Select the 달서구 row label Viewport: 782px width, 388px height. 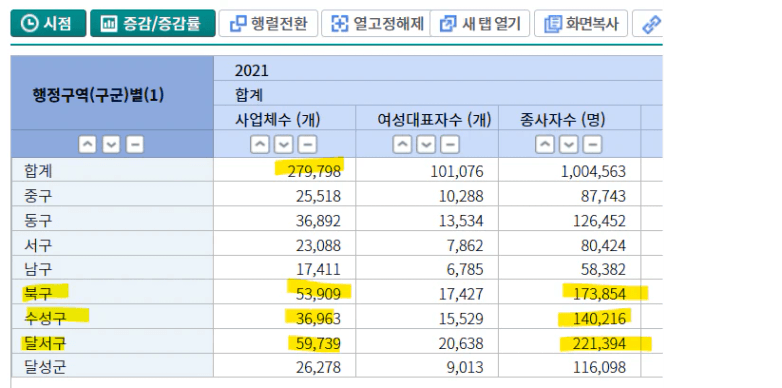point(45,343)
